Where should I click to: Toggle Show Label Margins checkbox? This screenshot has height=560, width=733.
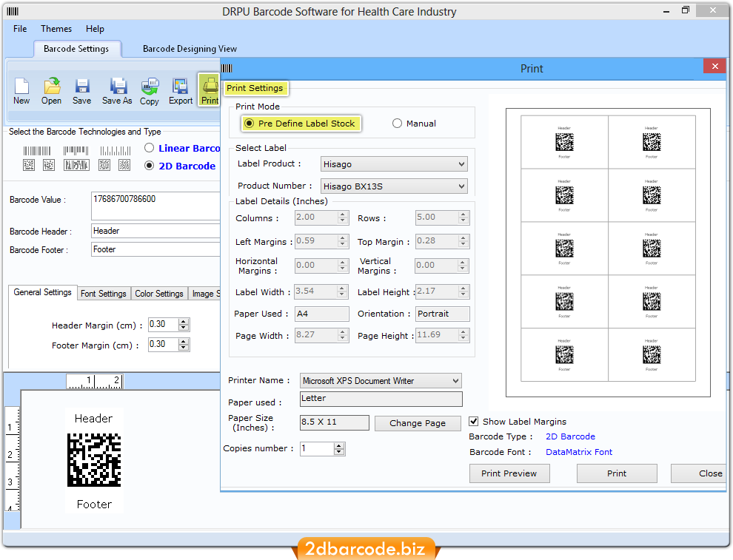(474, 421)
